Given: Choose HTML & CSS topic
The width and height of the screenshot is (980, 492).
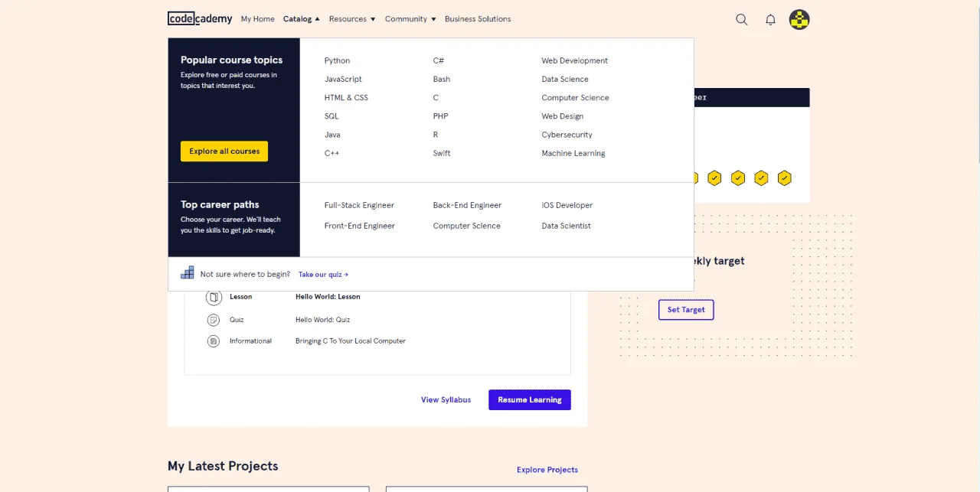Looking at the screenshot, I should point(346,98).
